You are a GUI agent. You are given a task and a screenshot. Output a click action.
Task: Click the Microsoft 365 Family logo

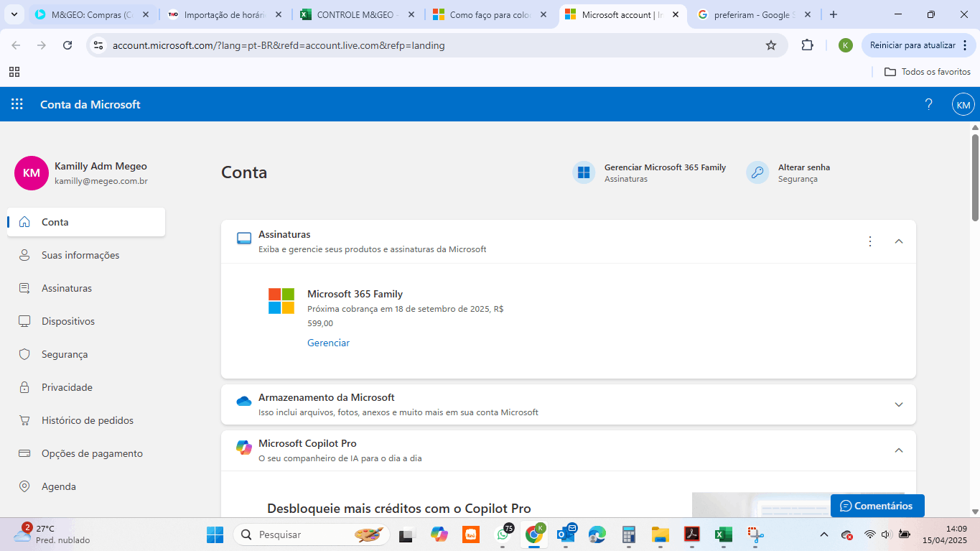[281, 301]
